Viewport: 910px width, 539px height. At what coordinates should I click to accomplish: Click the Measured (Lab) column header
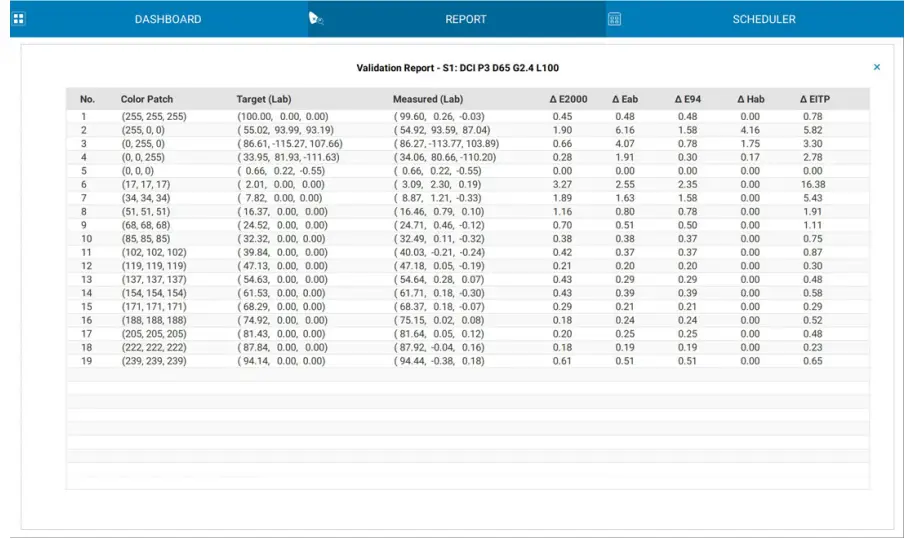click(428, 99)
